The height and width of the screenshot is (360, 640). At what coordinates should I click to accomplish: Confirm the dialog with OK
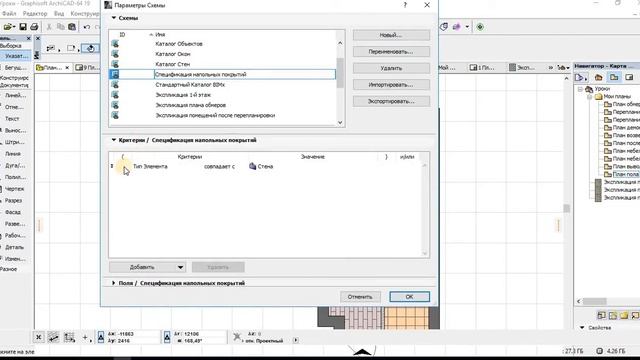409,297
